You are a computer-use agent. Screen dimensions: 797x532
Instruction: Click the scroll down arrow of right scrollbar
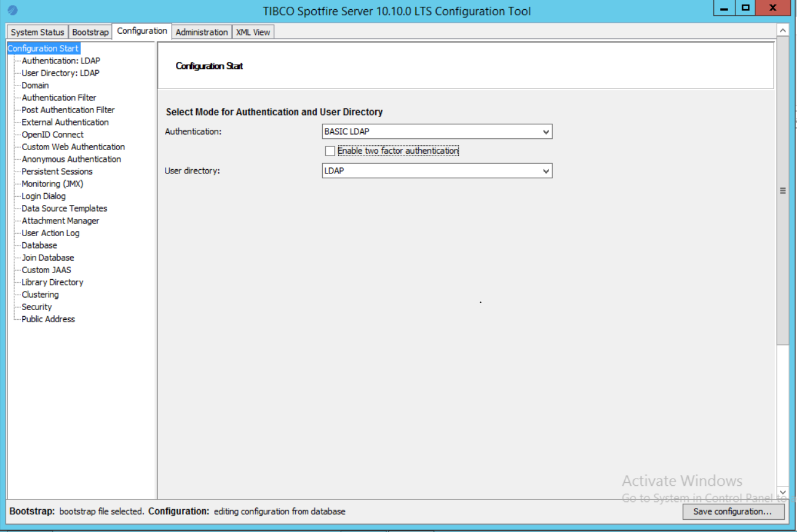coord(783,493)
